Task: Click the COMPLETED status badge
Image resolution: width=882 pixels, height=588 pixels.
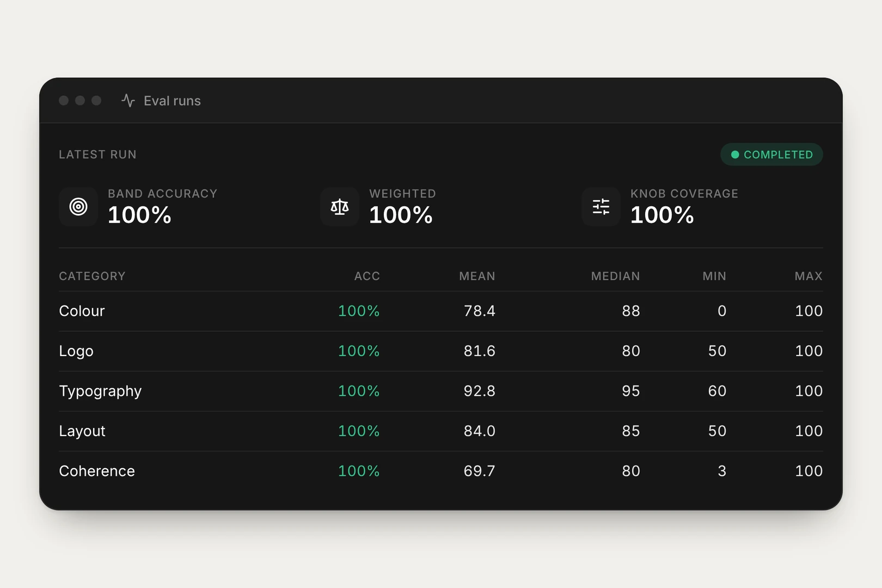Action: click(771, 155)
